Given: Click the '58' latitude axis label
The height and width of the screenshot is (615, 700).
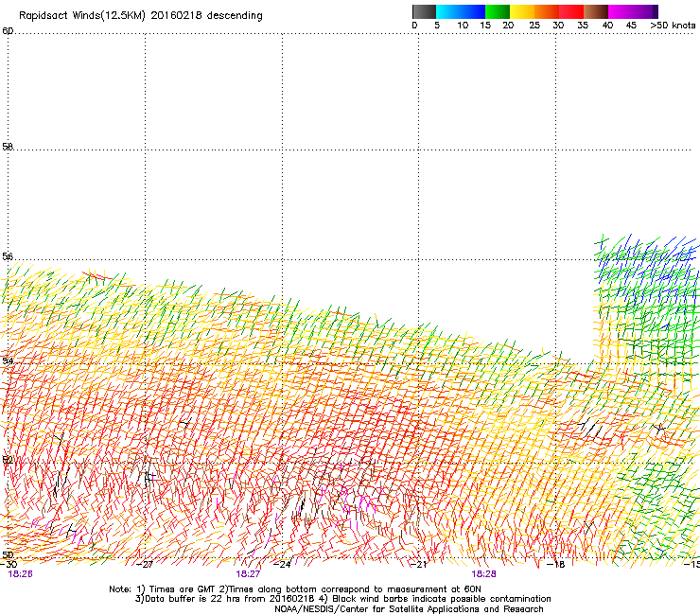Looking at the screenshot, I should (8, 147).
